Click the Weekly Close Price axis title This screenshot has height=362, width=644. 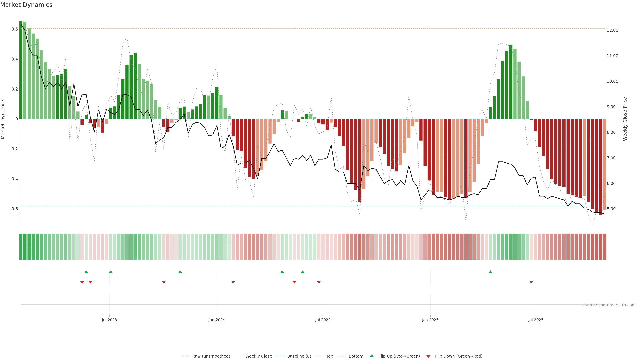[x=625, y=119]
